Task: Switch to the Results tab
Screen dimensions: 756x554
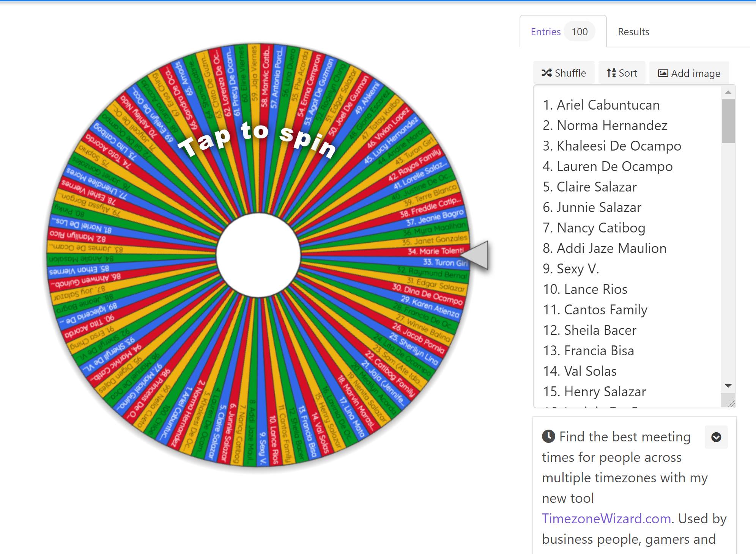Action: click(x=633, y=32)
